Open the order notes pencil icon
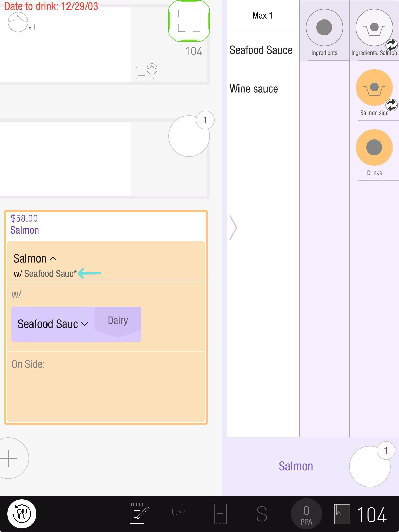Viewport: 399px width, 532px height. (139, 514)
